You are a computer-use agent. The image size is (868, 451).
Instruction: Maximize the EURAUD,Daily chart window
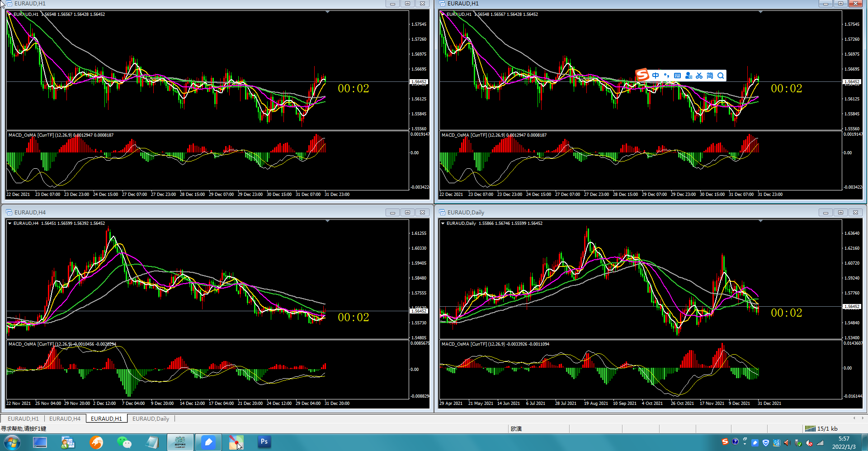pos(840,212)
